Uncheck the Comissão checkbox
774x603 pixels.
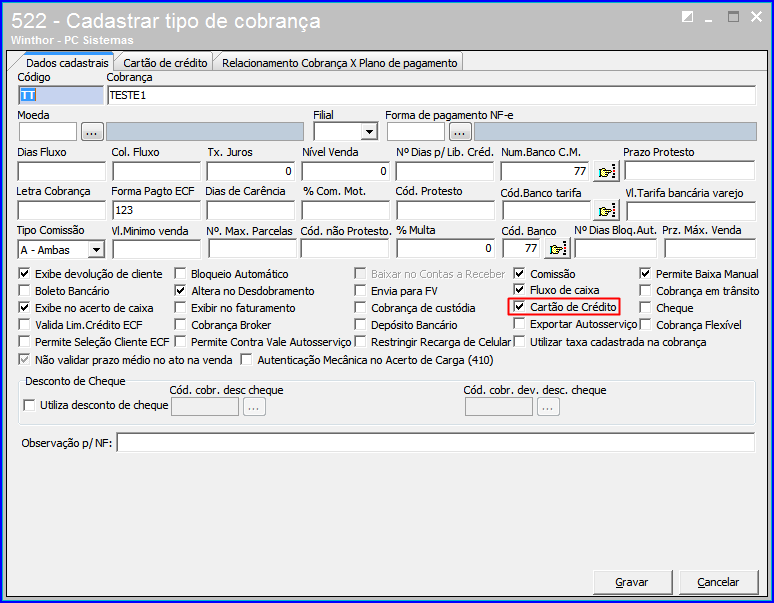519,273
